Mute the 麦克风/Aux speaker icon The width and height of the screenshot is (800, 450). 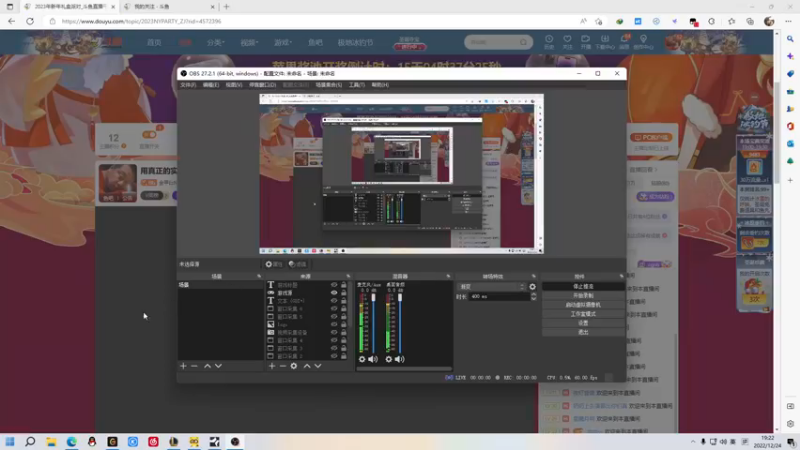point(373,359)
